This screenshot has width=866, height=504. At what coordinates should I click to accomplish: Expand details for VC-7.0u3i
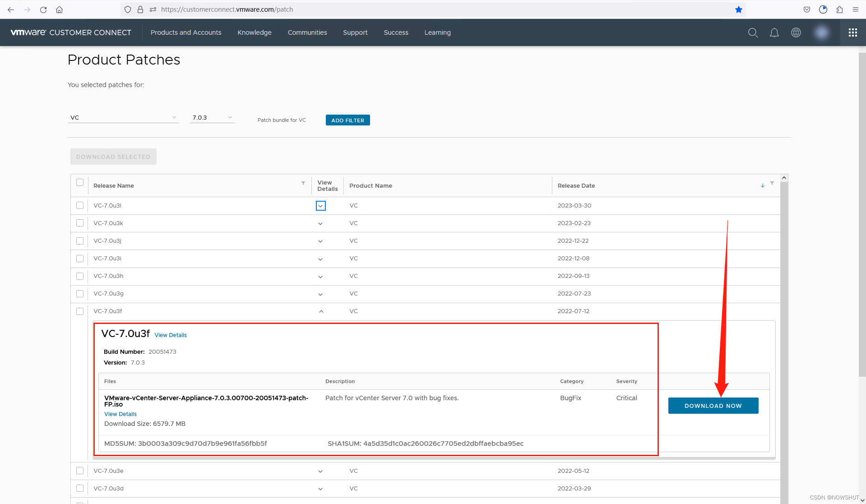click(x=320, y=259)
